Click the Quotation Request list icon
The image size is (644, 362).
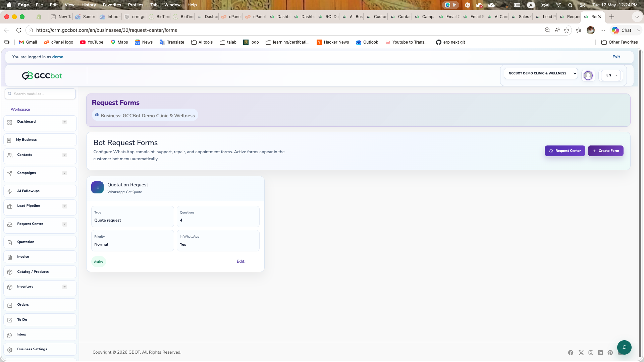click(97, 187)
